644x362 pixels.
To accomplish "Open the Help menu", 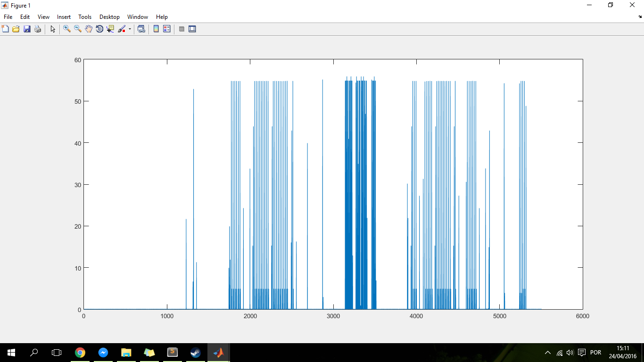I will click(x=162, y=17).
